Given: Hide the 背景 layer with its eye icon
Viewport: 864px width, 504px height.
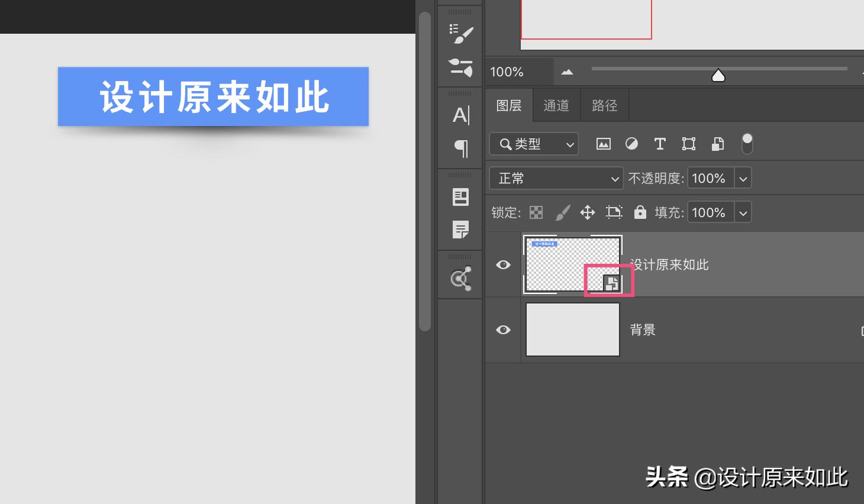Looking at the screenshot, I should (502, 329).
